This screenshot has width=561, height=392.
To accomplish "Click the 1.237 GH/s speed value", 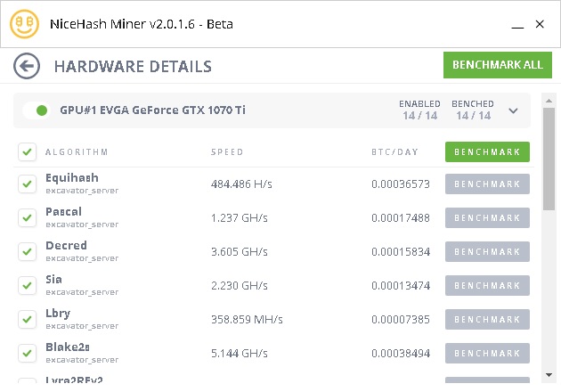I will tap(239, 218).
